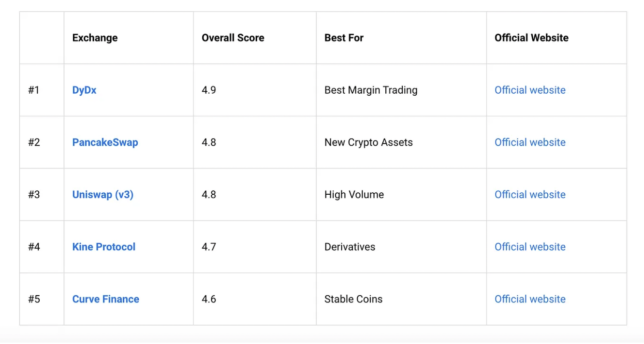
Task: Select the Best Margin Trading cell
Action: coord(371,90)
